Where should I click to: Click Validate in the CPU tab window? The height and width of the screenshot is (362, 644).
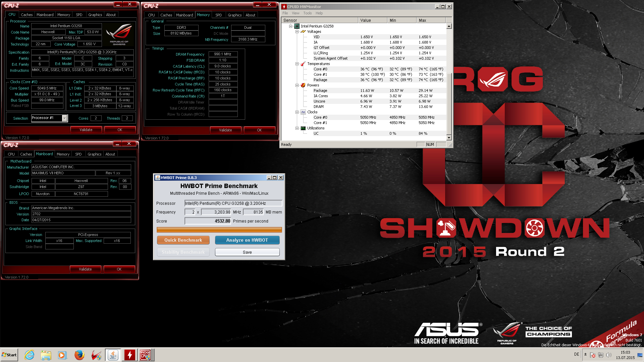pos(86,130)
